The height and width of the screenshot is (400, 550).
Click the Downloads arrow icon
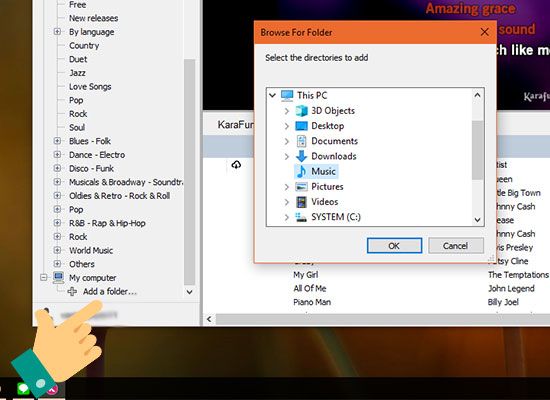tap(301, 156)
